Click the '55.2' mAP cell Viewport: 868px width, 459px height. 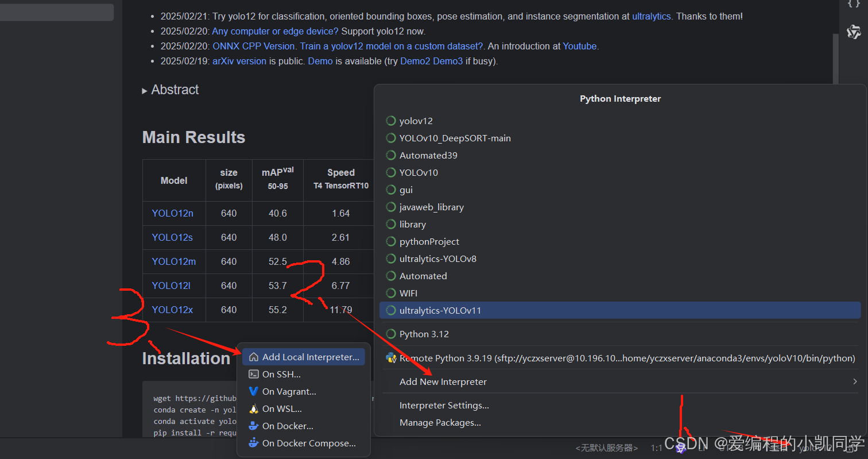278,310
